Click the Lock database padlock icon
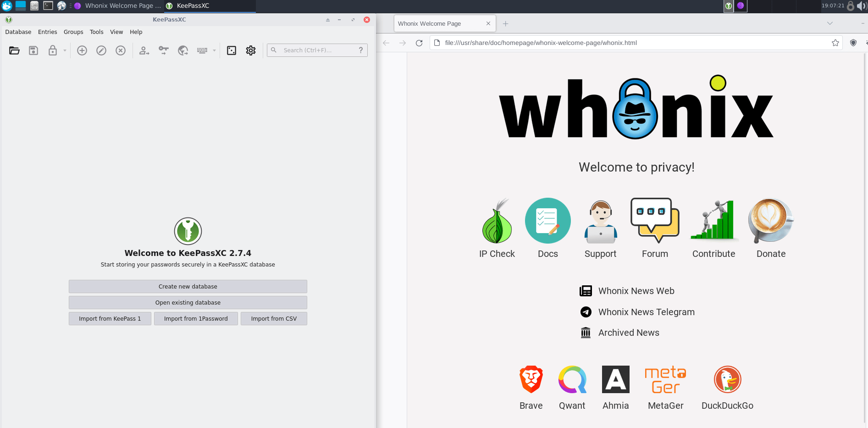This screenshot has height=428, width=868. pos(53,50)
